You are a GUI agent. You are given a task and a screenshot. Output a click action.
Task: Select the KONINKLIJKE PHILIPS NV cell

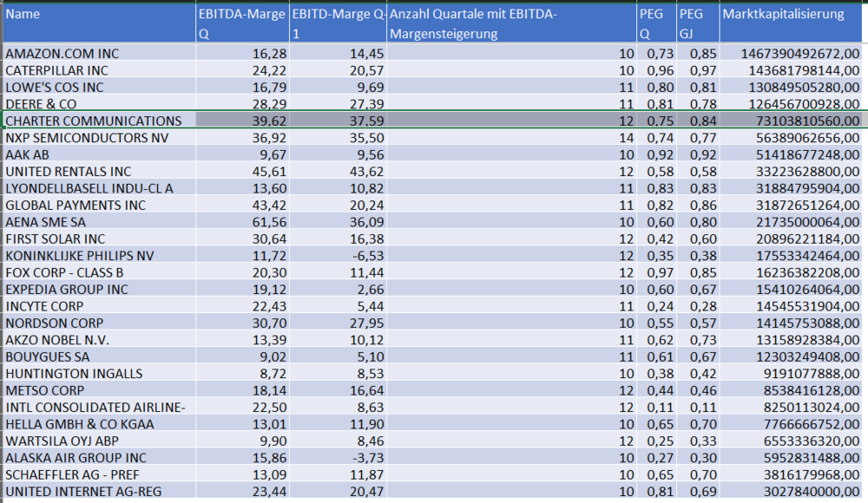99,256
